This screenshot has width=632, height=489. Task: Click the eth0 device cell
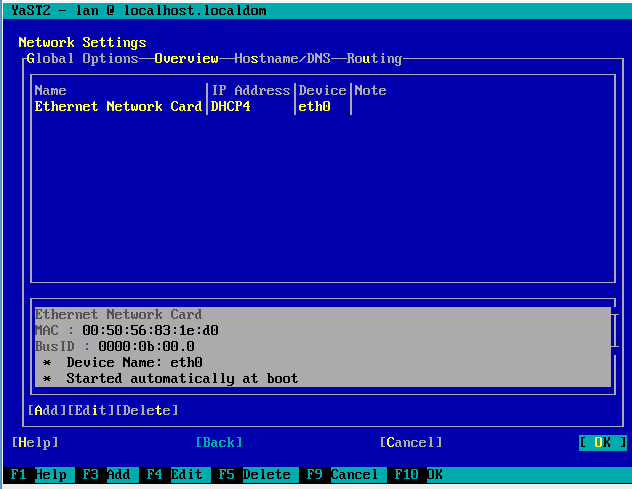(314, 106)
